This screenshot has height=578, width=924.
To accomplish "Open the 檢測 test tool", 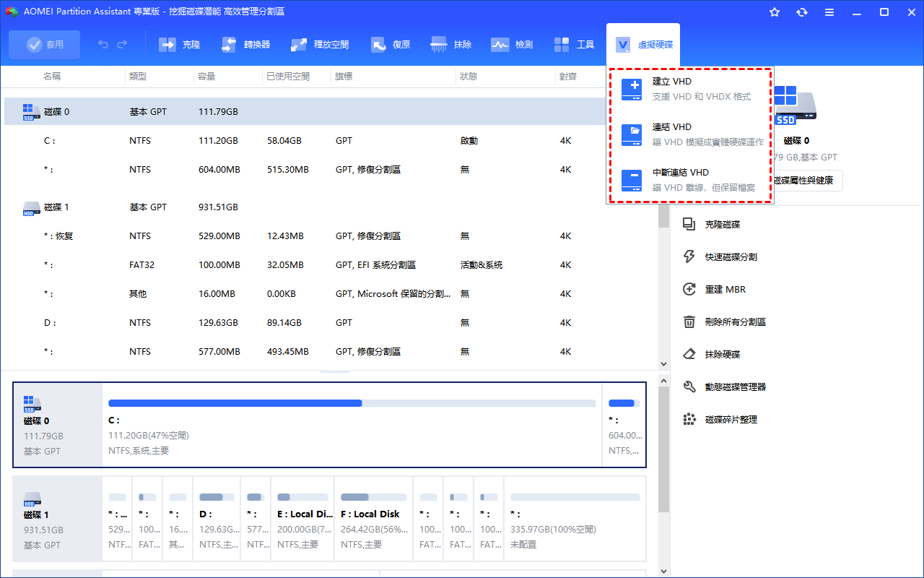I will (512, 45).
